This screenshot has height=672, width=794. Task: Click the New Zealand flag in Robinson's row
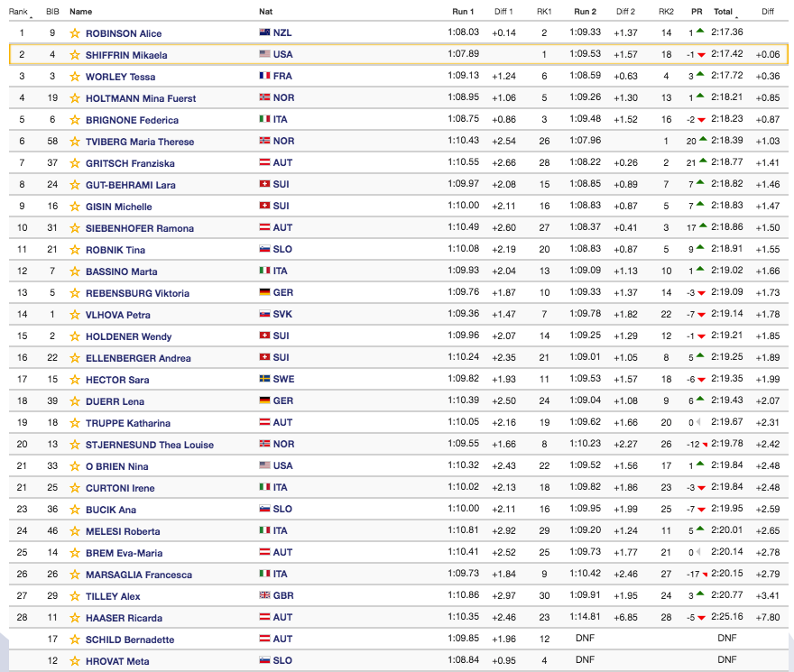(x=264, y=32)
